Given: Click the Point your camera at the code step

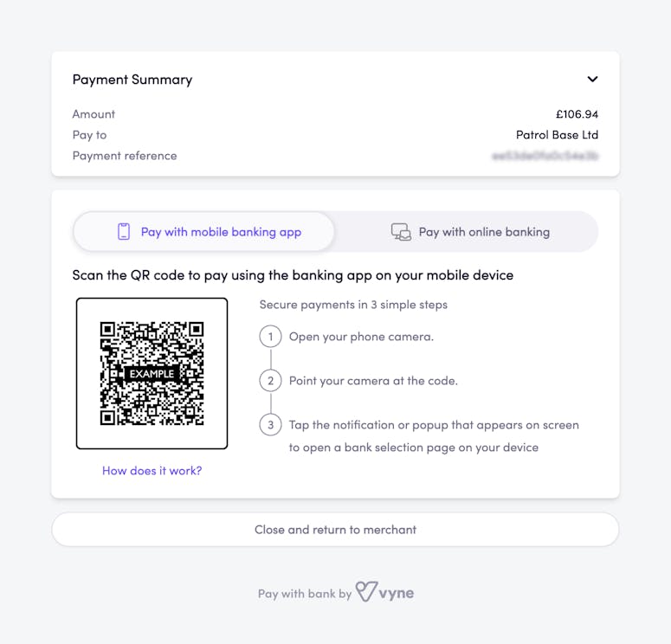Looking at the screenshot, I should click(373, 381).
